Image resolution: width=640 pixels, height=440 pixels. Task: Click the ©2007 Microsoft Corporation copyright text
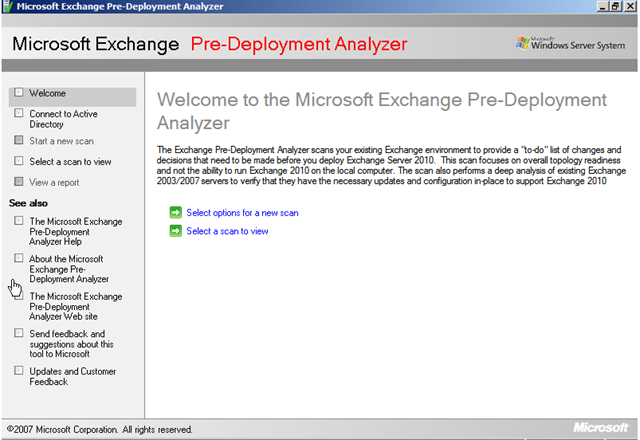100,429
